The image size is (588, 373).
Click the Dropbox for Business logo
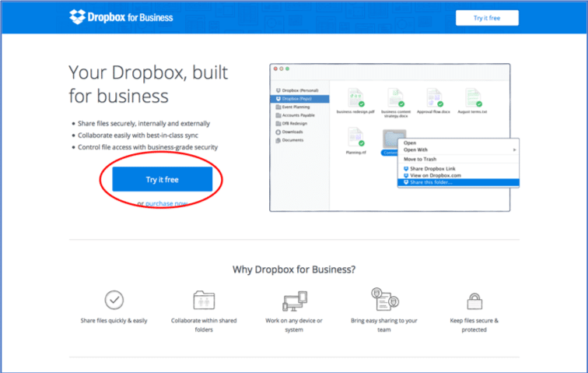click(121, 17)
